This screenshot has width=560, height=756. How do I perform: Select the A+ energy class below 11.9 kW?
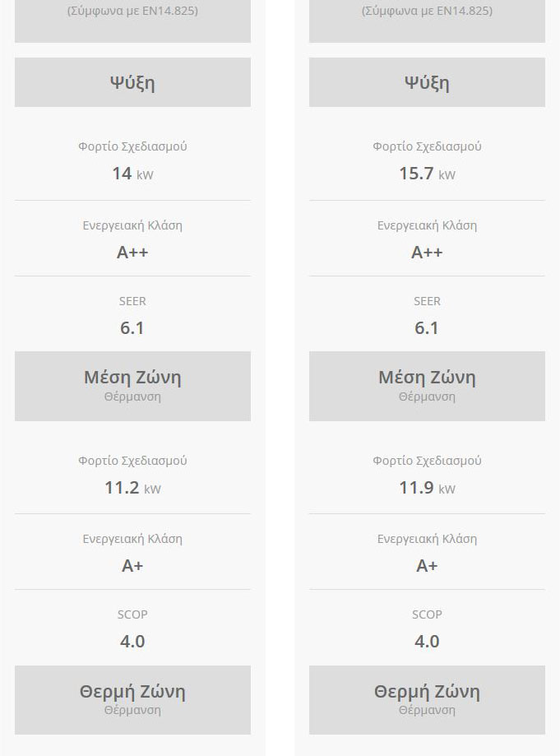(427, 566)
